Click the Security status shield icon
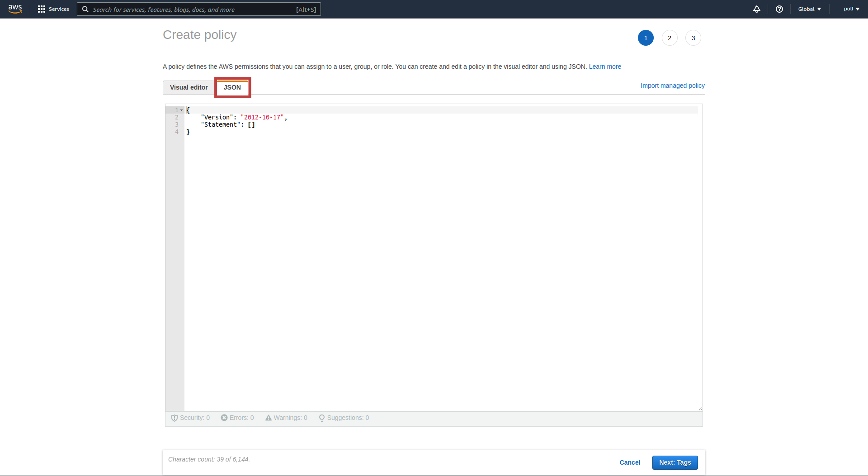 pyautogui.click(x=175, y=418)
